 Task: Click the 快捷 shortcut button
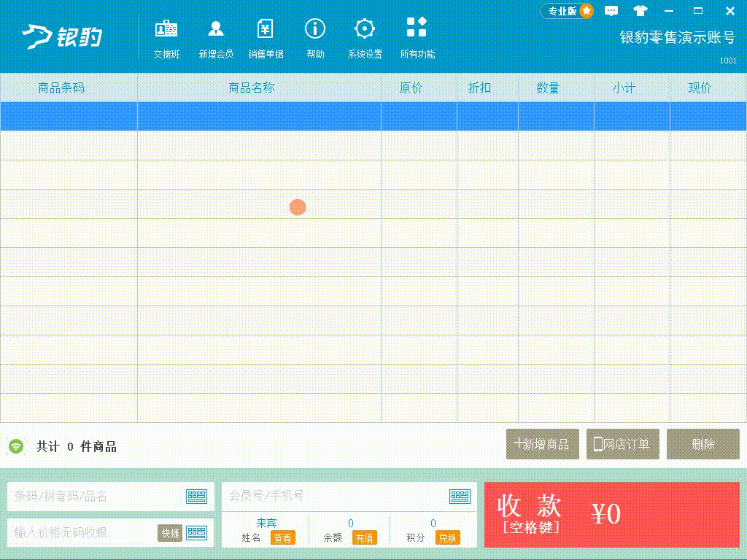click(x=169, y=533)
